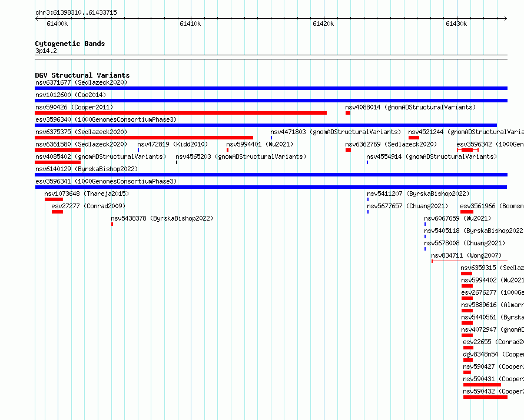Click the nsv5677657 (Chuang2021) label
Screen dimensions: 524x420
[407, 206]
